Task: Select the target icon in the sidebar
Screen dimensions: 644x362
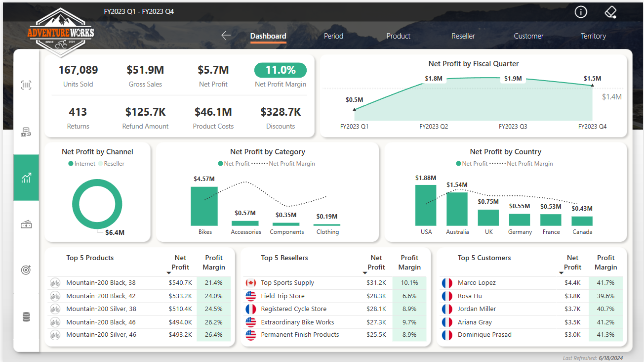Action: pos(26,270)
